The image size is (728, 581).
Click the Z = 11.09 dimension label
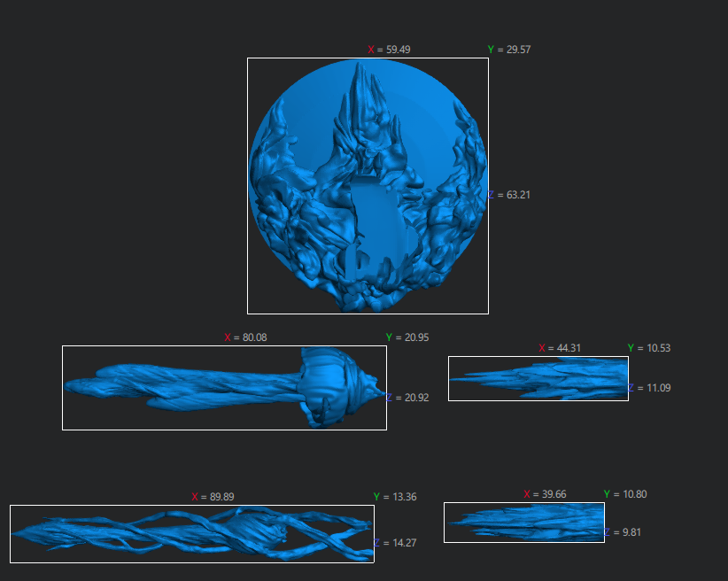click(649, 388)
